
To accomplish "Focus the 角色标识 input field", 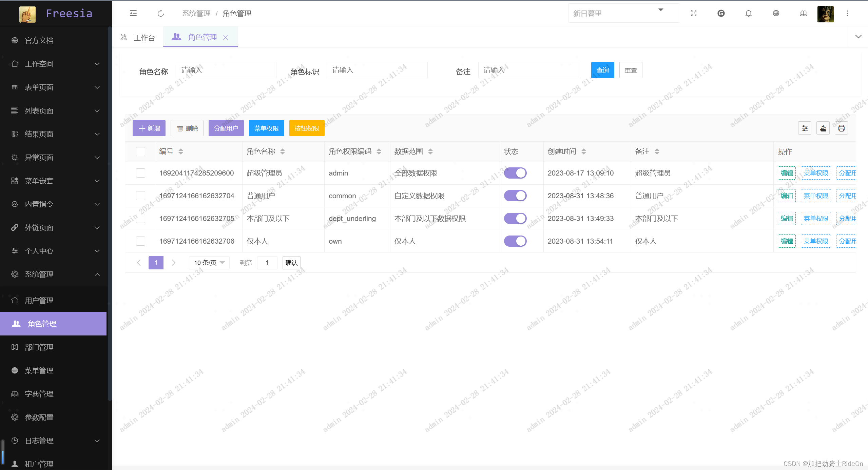I will tap(377, 70).
